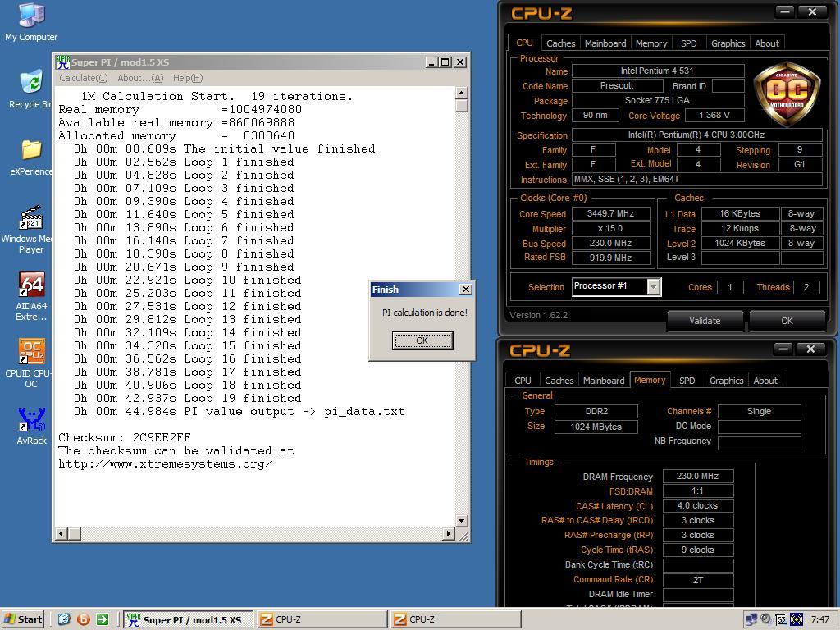Select Graphics tab in lower CPU-Z
Image resolution: width=840 pixels, height=630 pixels.
click(x=727, y=381)
